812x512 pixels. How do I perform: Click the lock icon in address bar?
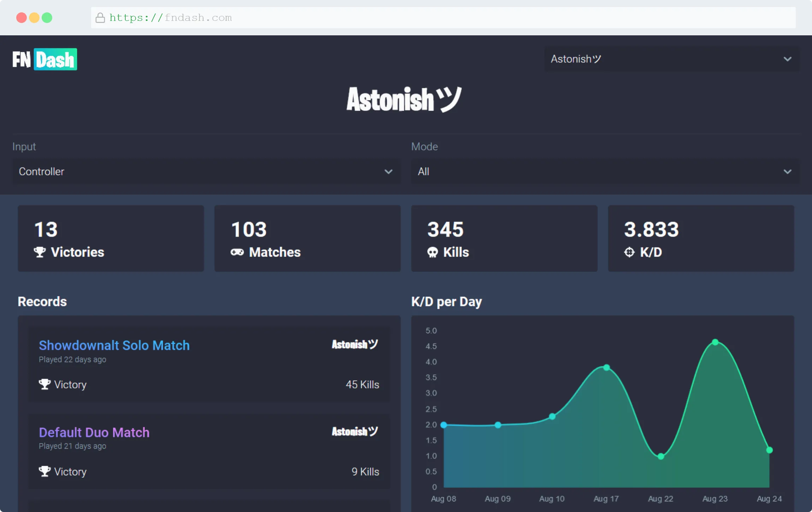click(x=100, y=18)
